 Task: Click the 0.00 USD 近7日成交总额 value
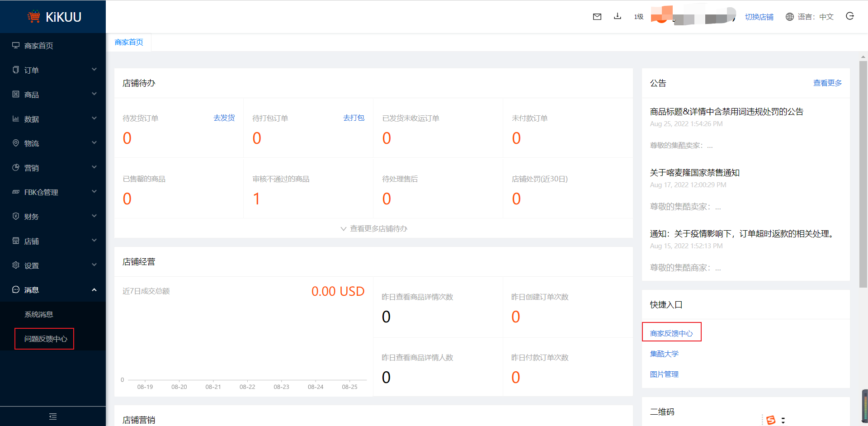[x=338, y=291]
